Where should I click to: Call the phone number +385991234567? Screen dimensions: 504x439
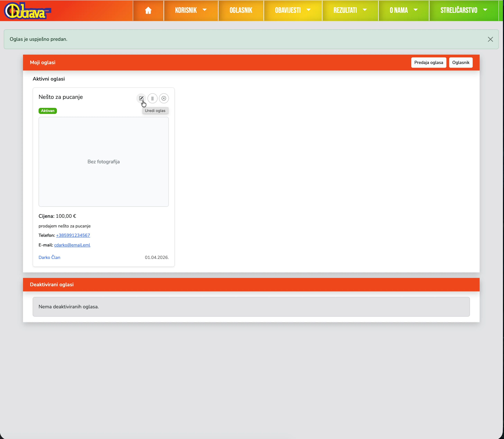73,235
